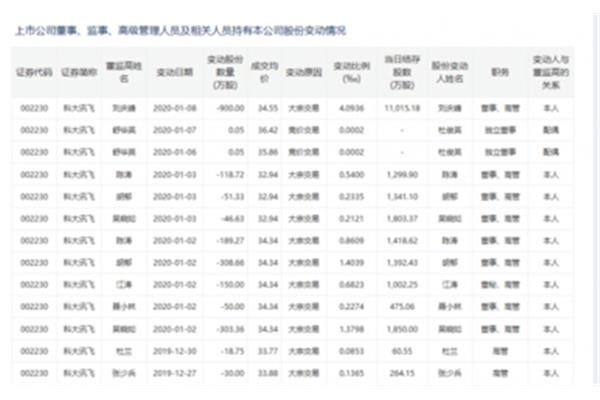The width and height of the screenshot is (600, 400).
Task: Click the average price 33.77
Action: (x=268, y=351)
